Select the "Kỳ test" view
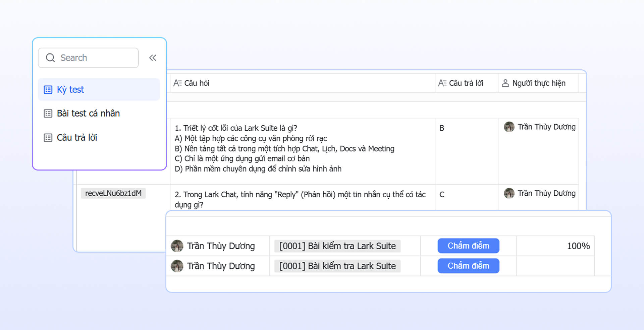This screenshot has width=644, height=330. pyautogui.click(x=71, y=89)
